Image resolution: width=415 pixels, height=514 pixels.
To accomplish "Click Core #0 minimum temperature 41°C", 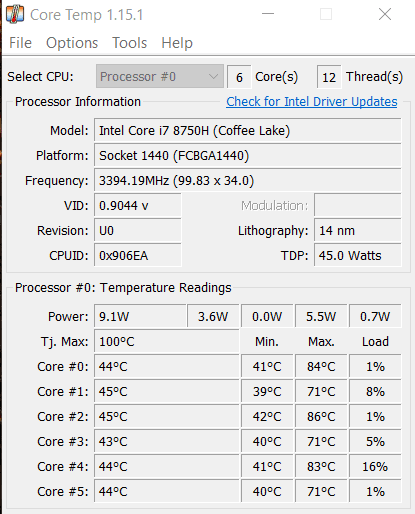I will (x=267, y=367).
